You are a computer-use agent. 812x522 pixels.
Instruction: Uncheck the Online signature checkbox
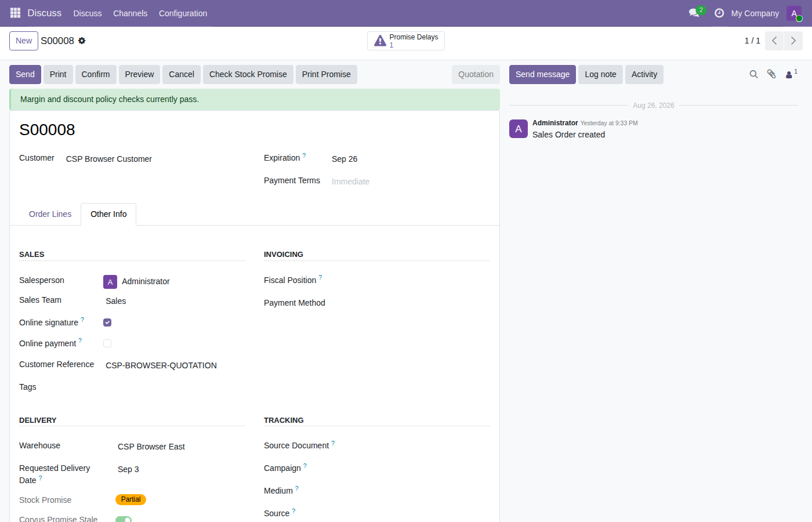(107, 322)
